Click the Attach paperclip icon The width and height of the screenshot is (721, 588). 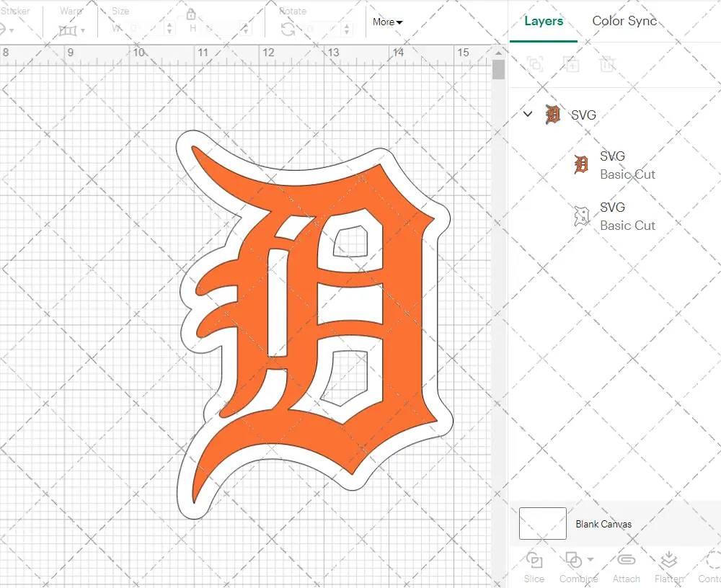(x=626, y=561)
